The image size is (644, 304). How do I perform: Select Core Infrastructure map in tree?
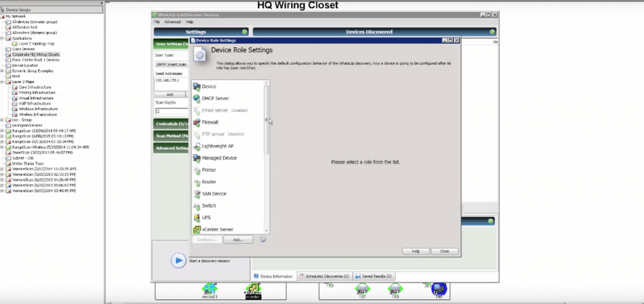pyautogui.click(x=35, y=87)
